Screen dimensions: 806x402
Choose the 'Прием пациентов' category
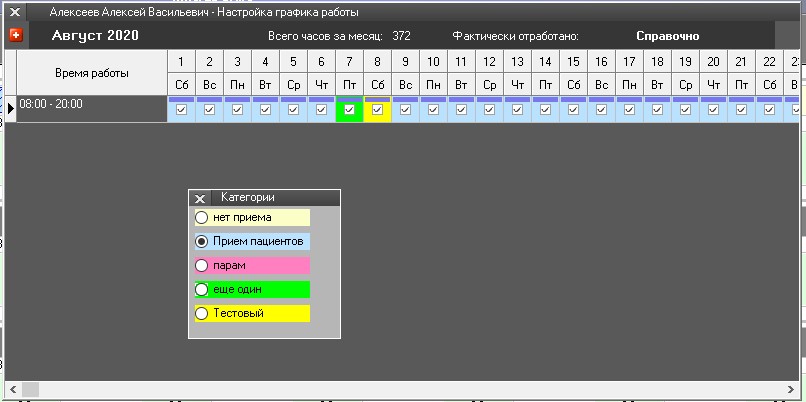201,241
